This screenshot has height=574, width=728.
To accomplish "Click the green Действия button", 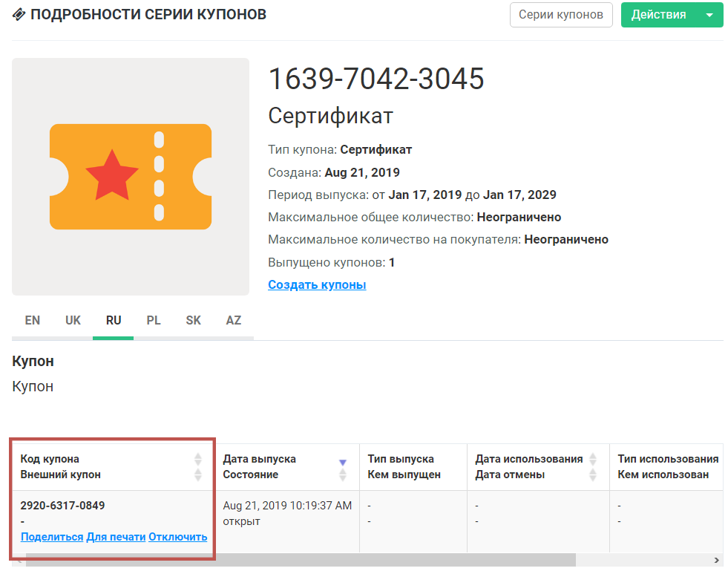I will [x=658, y=15].
